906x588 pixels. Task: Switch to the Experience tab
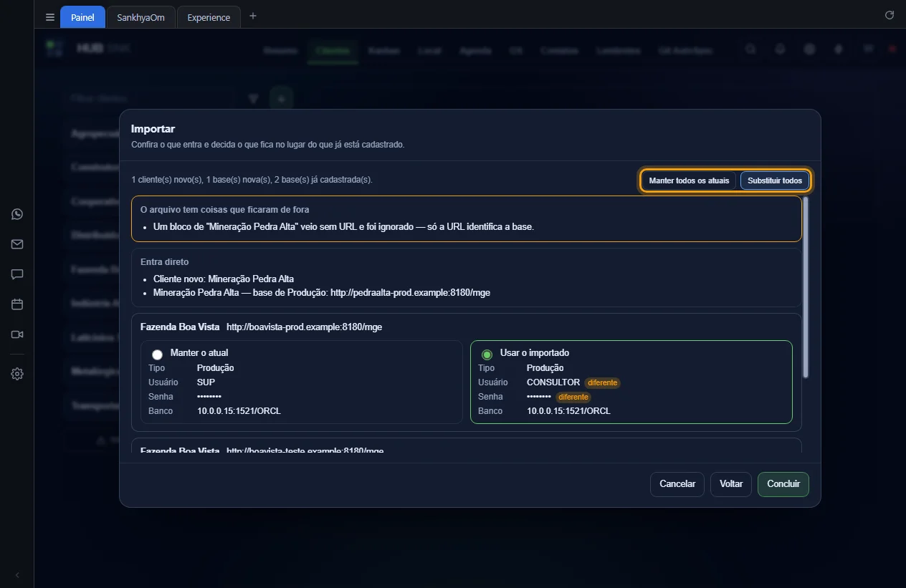tap(209, 17)
